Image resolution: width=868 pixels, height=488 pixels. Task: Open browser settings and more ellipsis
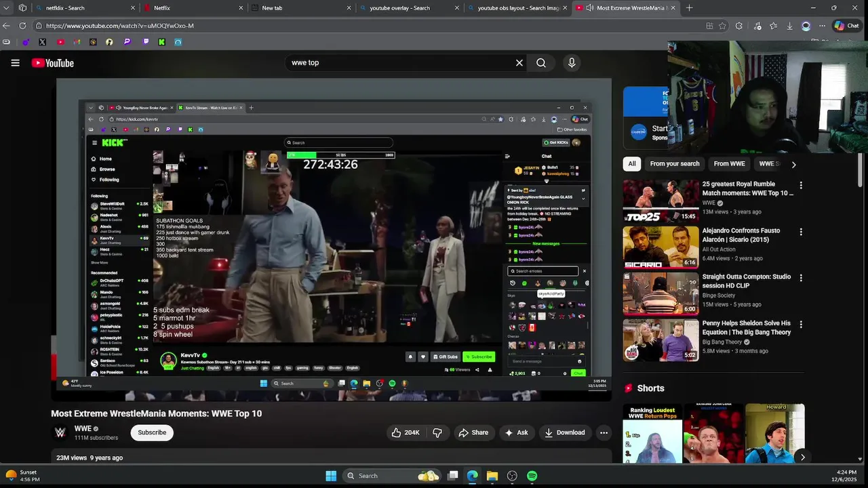click(822, 26)
